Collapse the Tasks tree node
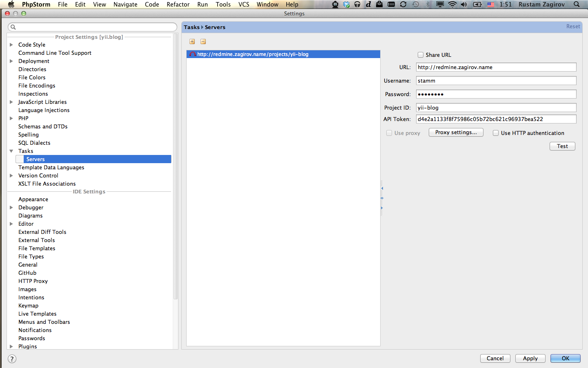This screenshot has width=588, height=368. 11,151
